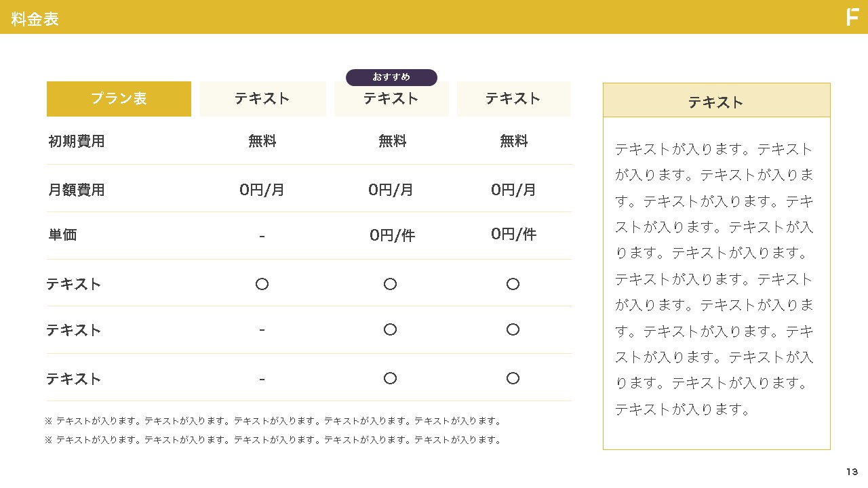This screenshot has height=488, width=868.
Task: Click the last plan's circle in the bottom row
Action: tap(513, 378)
